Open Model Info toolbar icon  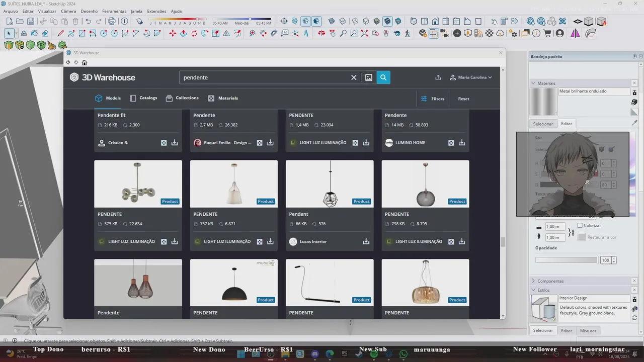[124, 21]
